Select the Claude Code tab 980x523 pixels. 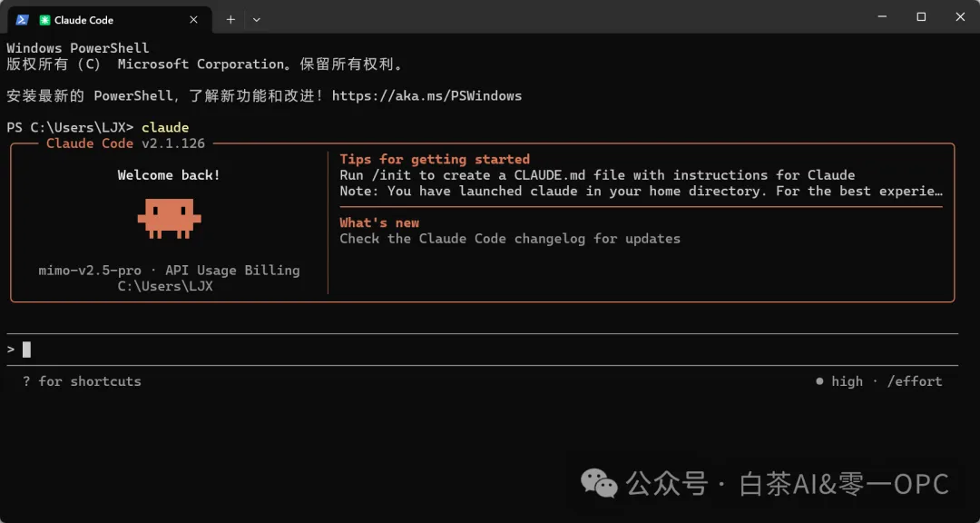pos(110,20)
